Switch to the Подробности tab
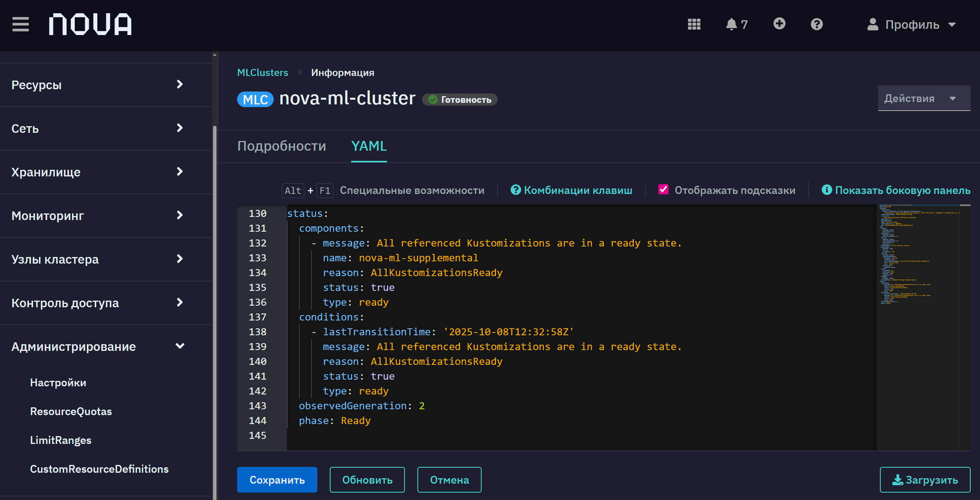Image resolution: width=980 pixels, height=500 pixels. pyautogui.click(x=282, y=146)
